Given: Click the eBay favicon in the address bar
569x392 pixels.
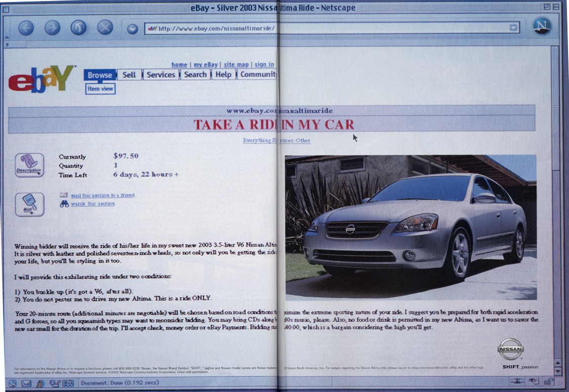Looking at the screenshot, I should (152, 28).
